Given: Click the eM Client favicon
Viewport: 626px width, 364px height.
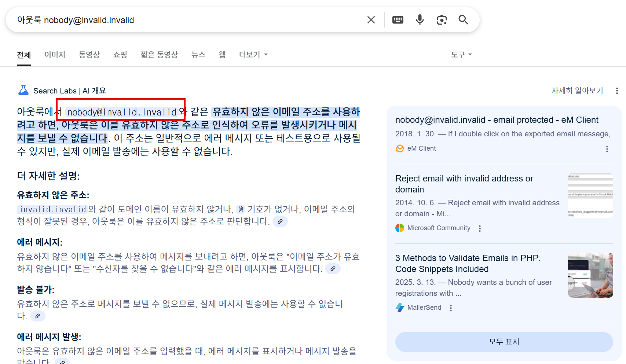Looking at the screenshot, I should pyautogui.click(x=400, y=148).
